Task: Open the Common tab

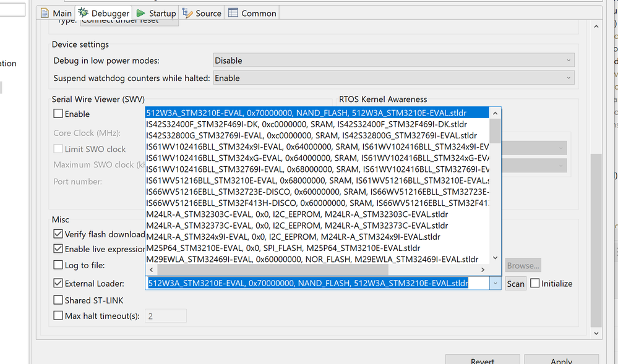Action: tap(252, 13)
